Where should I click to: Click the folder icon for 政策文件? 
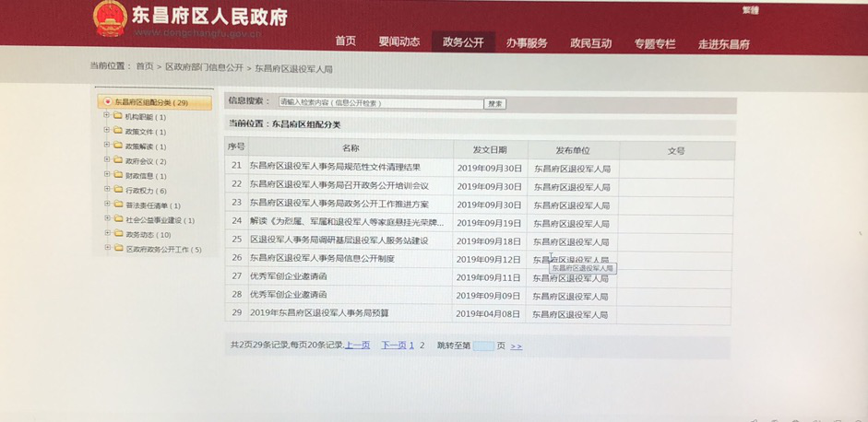[x=118, y=132]
